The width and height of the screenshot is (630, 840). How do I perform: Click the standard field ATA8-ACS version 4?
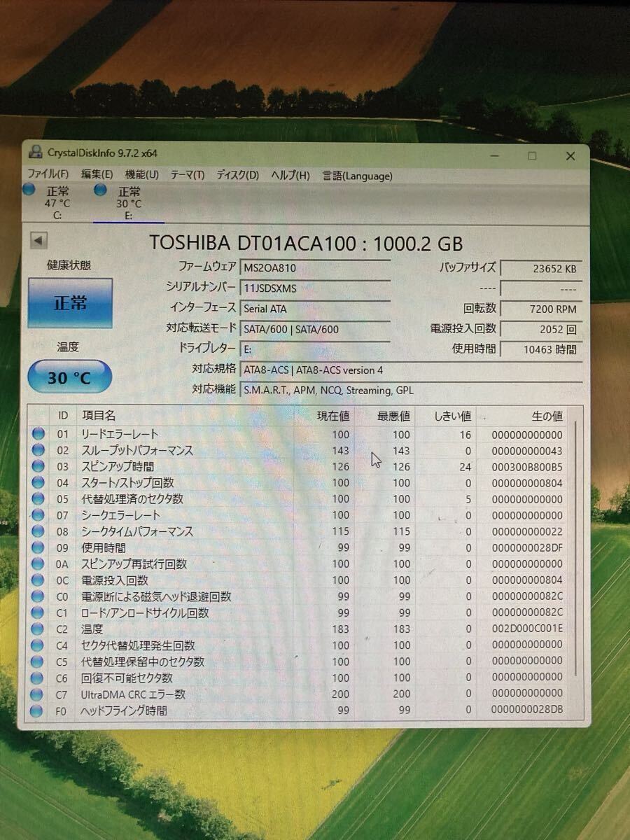pyautogui.click(x=411, y=370)
